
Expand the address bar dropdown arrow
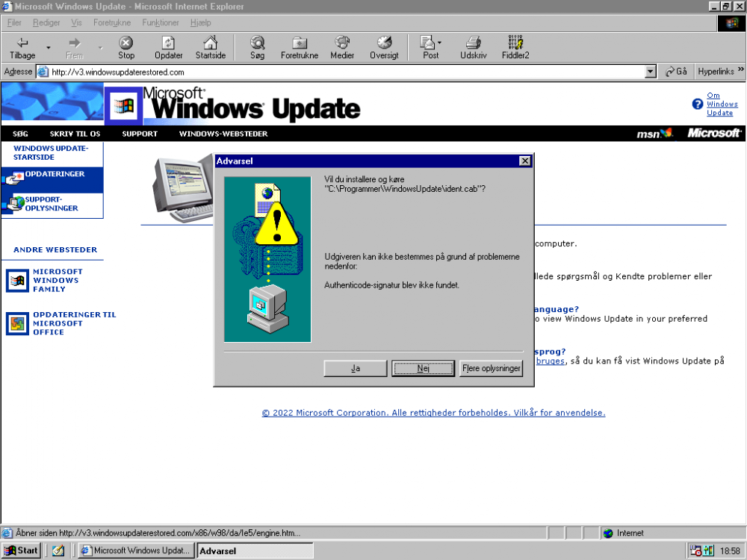[650, 72]
